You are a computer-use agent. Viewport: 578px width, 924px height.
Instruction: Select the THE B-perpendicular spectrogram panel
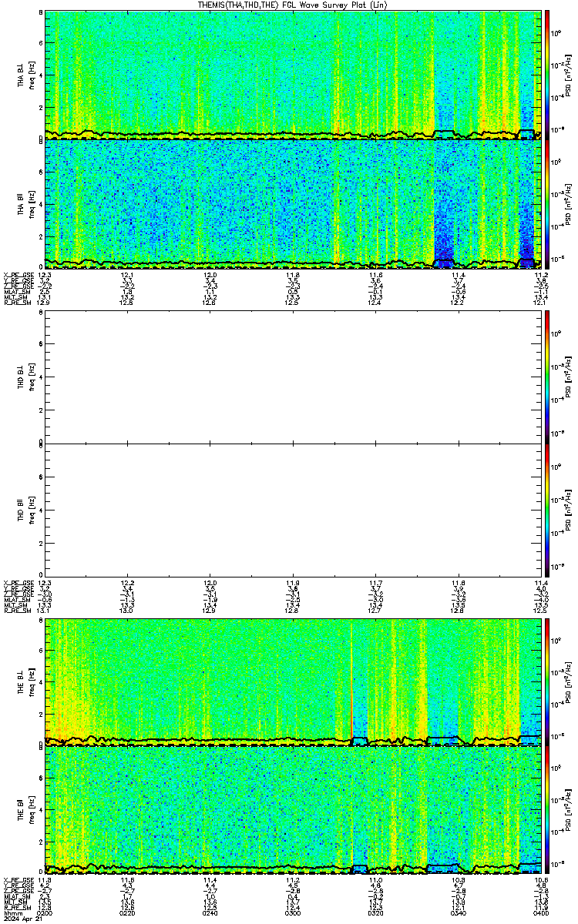tap(293, 681)
